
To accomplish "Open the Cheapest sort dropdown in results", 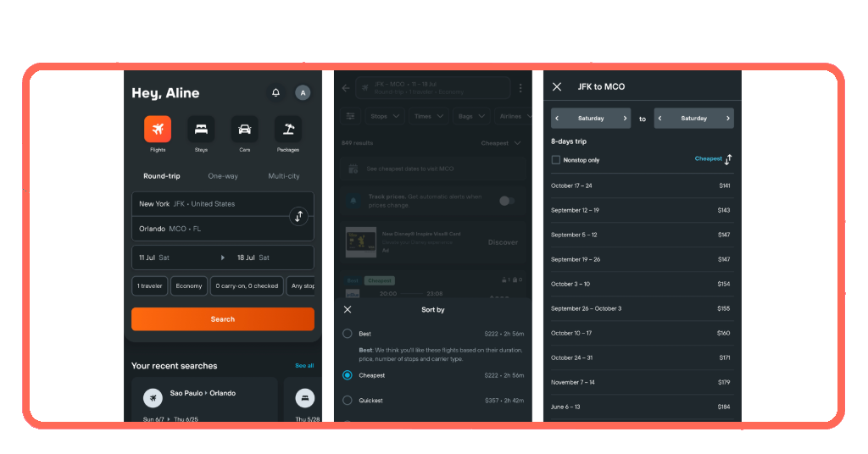I will pyautogui.click(x=501, y=143).
